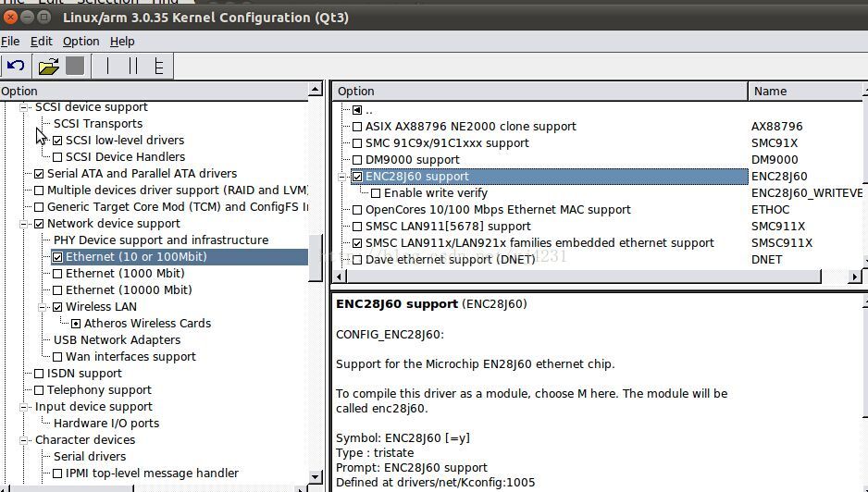The height and width of the screenshot is (492, 868).
Task: Click left pane vertical scrollbar thumb
Action: pos(316,258)
